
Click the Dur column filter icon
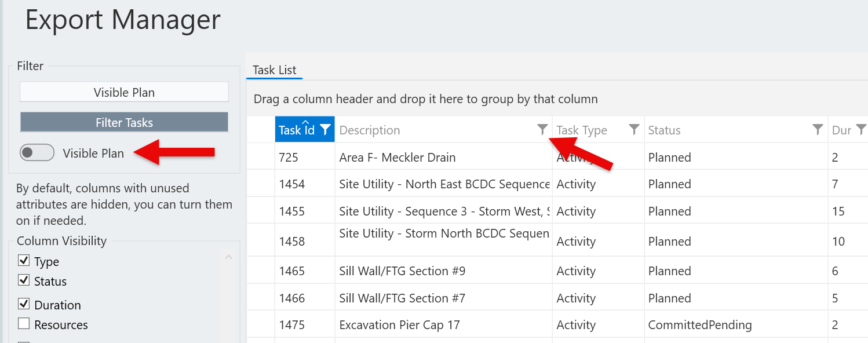tap(861, 129)
